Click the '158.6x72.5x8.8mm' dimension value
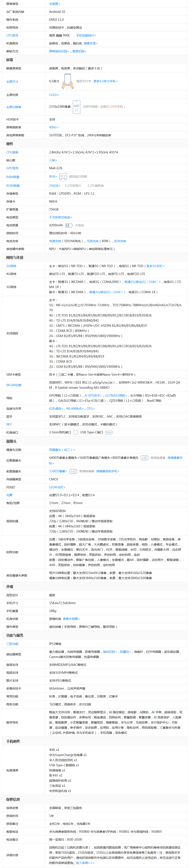This screenshot has width=193, height=868. (62, 603)
